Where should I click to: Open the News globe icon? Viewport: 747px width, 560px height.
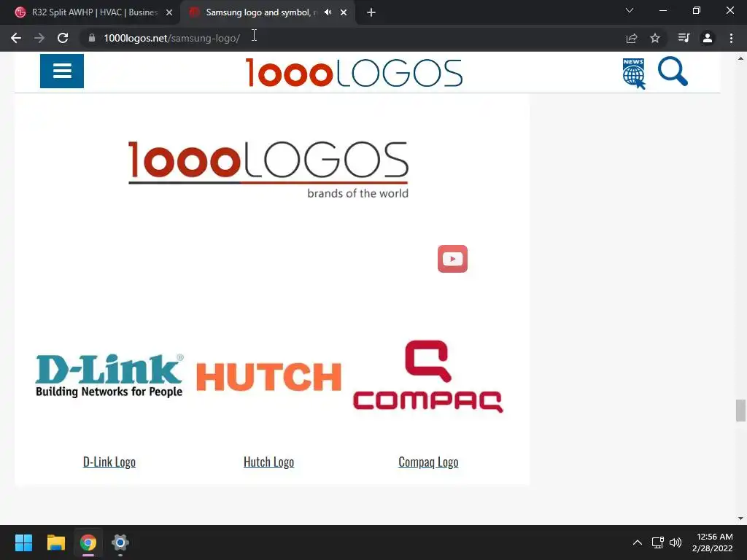(x=634, y=74)
